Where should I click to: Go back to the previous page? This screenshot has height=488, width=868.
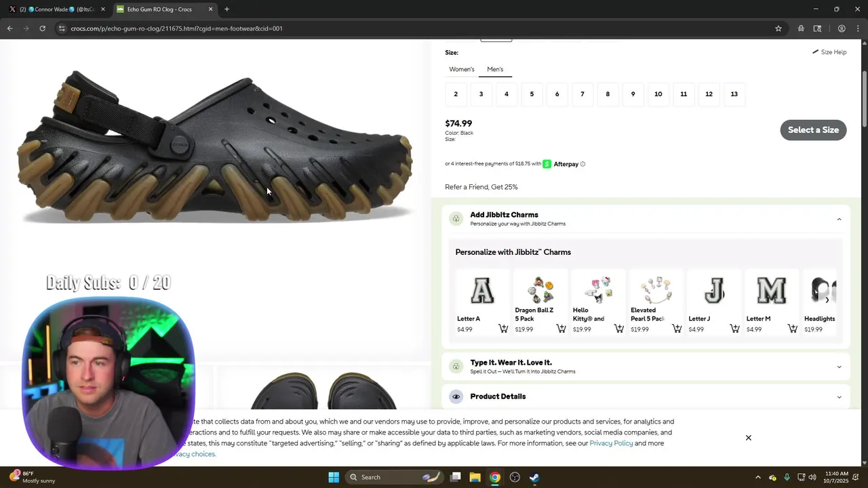click(9, 28)
